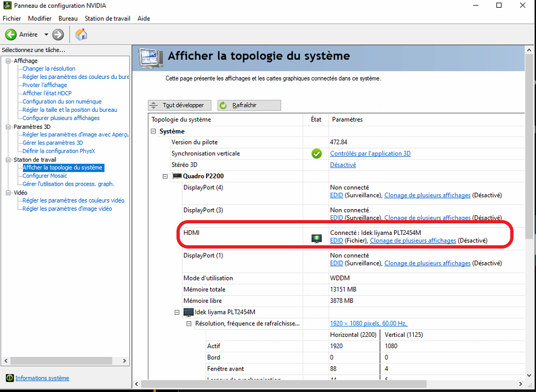Click the green vertical sync checkmark icon

(317, 154)
